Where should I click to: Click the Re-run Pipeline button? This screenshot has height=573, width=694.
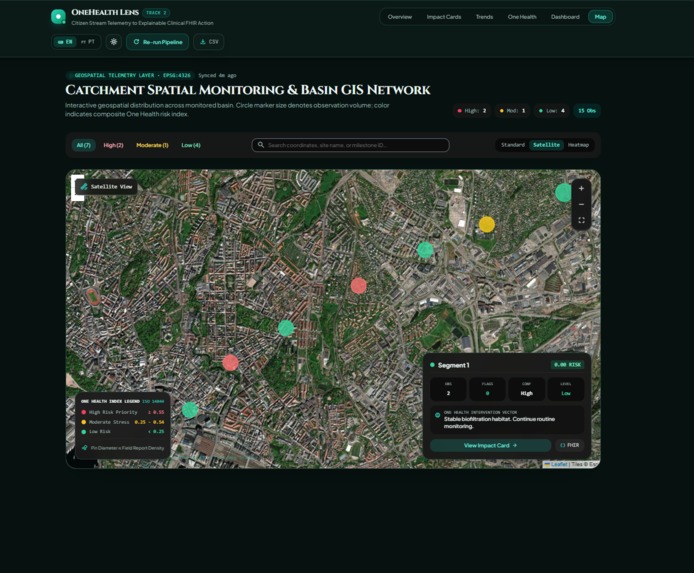(x=158, y=42)
